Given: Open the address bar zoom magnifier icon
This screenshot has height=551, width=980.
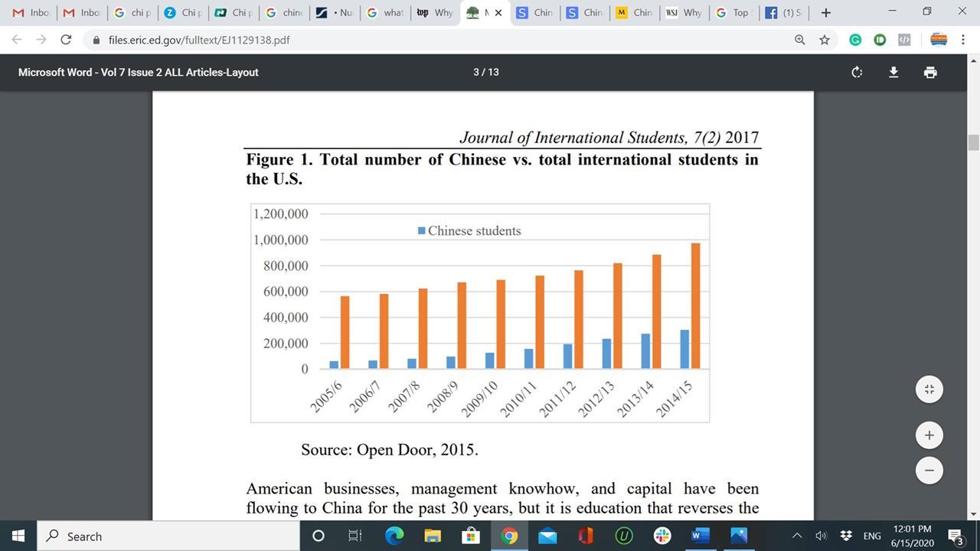Looking at the screenshot, I should (800, 40).
